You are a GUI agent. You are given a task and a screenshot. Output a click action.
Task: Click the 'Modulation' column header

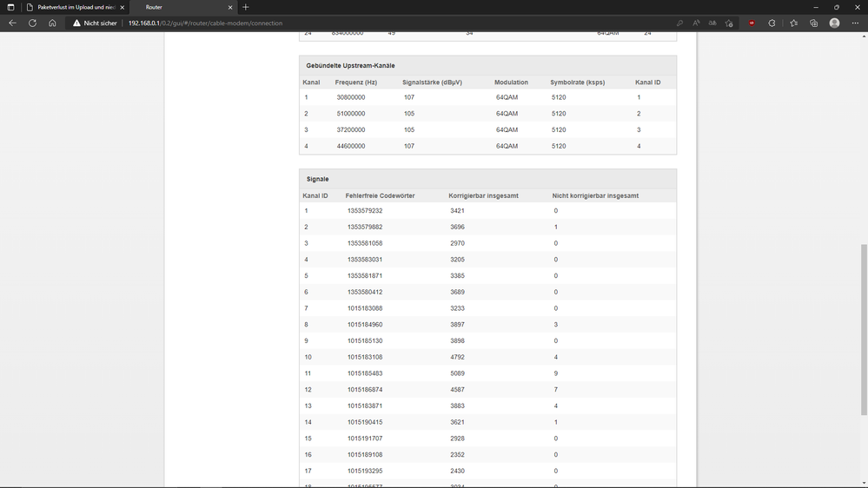(x=511, y=82)
